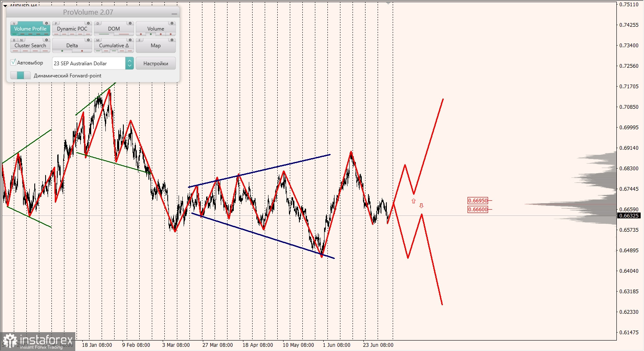The image size is (644, 351).
Task: Open the contract stepper arrows dropdown
Action: pos(130,63)
